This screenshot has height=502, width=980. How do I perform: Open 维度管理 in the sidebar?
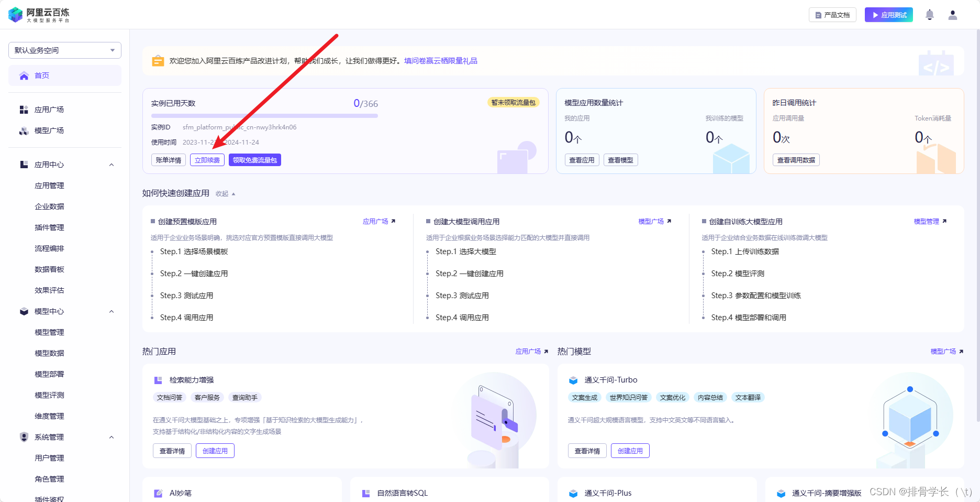click(x=49, y=416)
